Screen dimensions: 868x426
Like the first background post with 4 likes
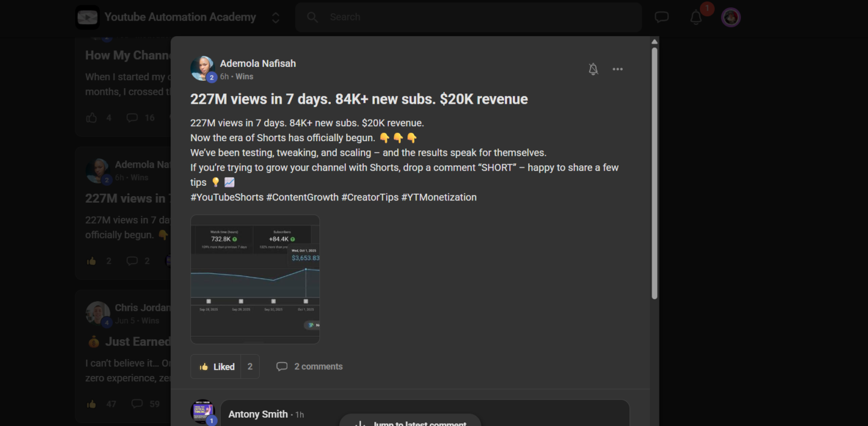[x=92, y=118]
